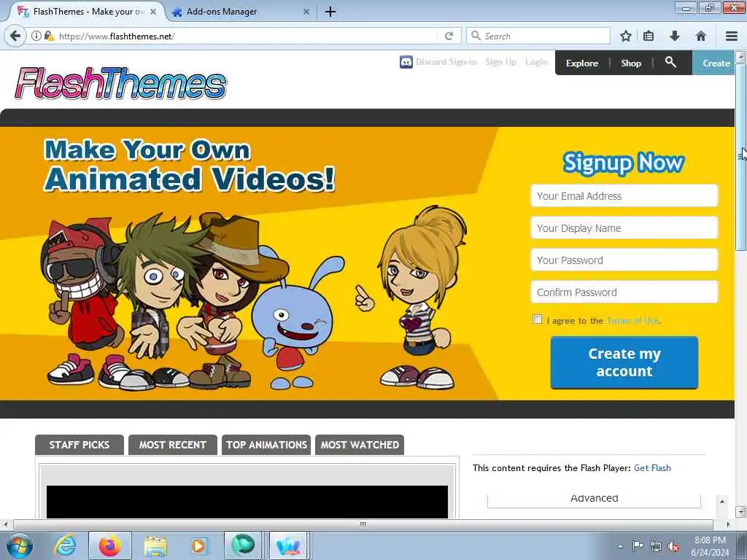Sign in with Discord link
Image resolution: width=747 pixels, height=560 pixels.
(446, 62)
